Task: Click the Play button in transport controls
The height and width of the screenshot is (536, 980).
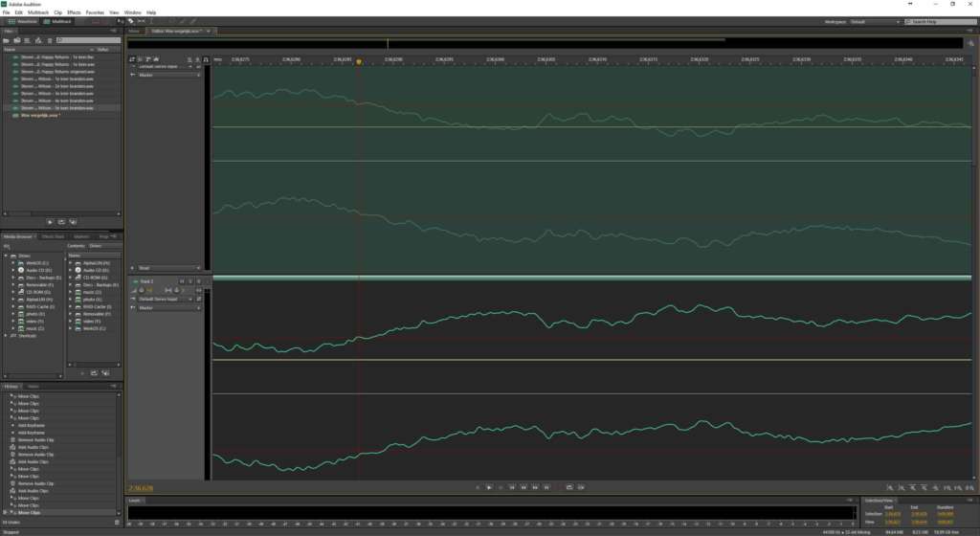Action: click(x=489, y=487)
